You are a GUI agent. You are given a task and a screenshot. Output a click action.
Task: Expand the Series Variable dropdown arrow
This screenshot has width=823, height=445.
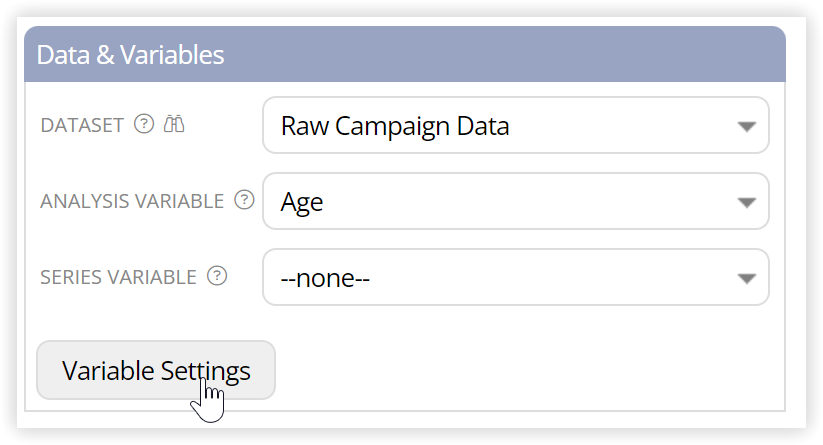(x=746, y=279)
